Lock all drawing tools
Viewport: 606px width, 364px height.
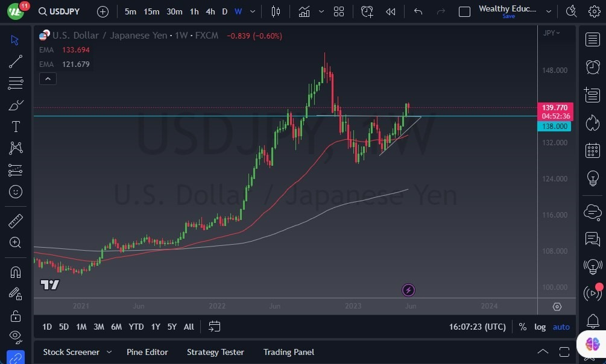pyautogui.click(x=16, y=315)
